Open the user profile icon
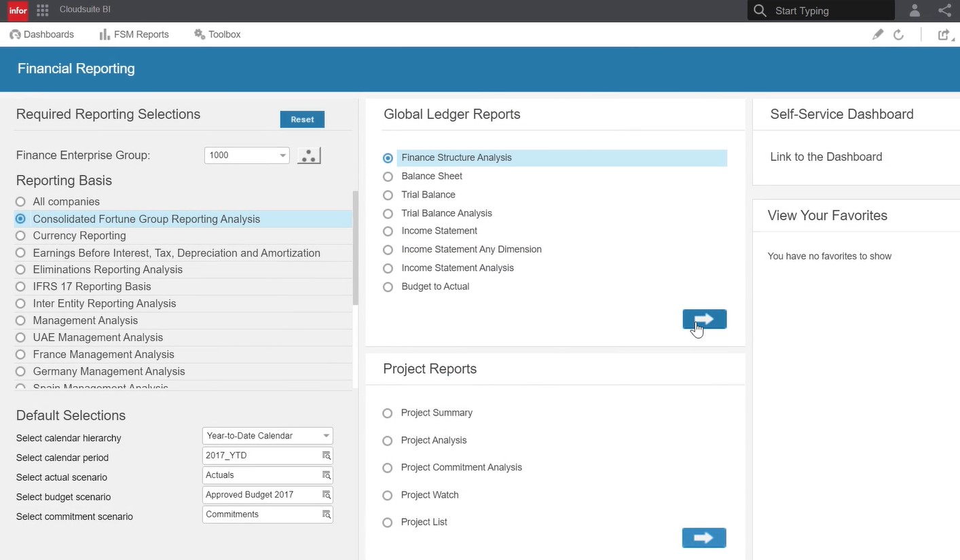This screenshot has width=960, height=560. click(915, 10)
